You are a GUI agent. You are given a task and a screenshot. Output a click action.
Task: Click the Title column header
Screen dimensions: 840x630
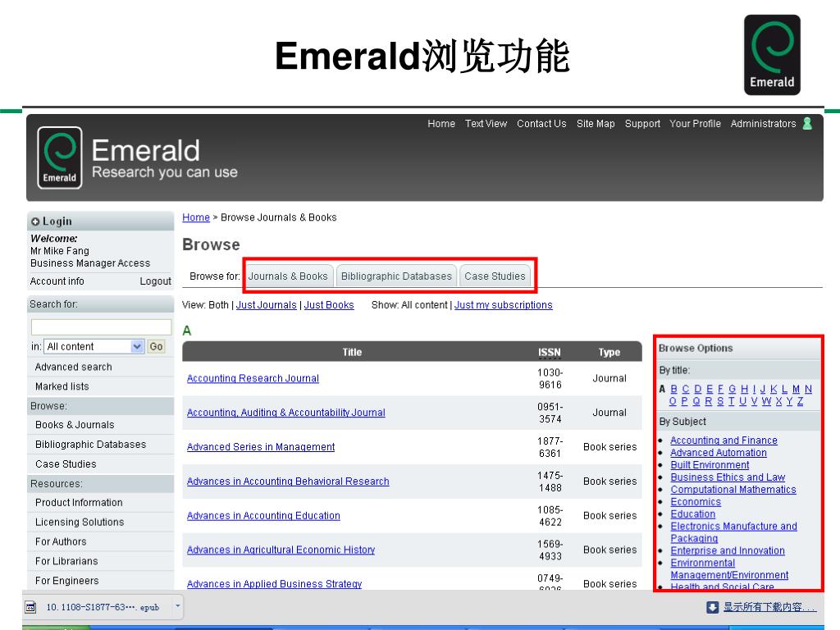pos(352,352)
